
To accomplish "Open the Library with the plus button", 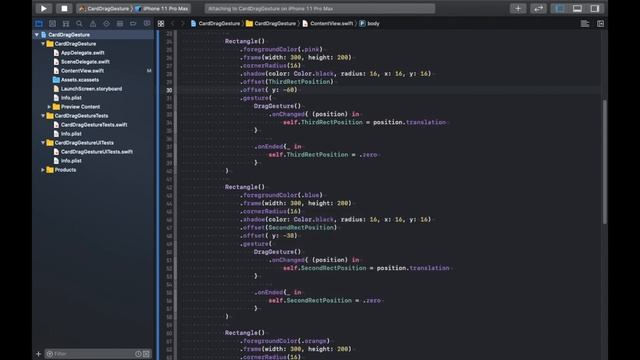I will [x=518, y=9].
